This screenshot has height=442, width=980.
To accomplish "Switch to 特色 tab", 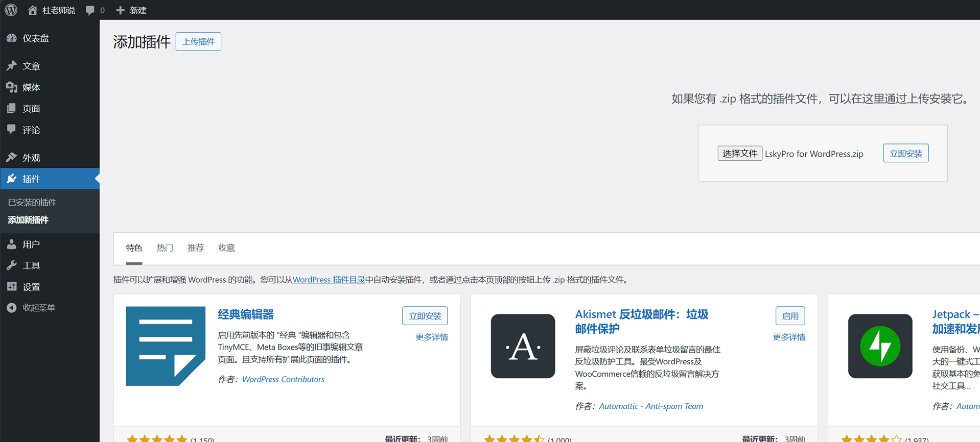I will (134, 248).
